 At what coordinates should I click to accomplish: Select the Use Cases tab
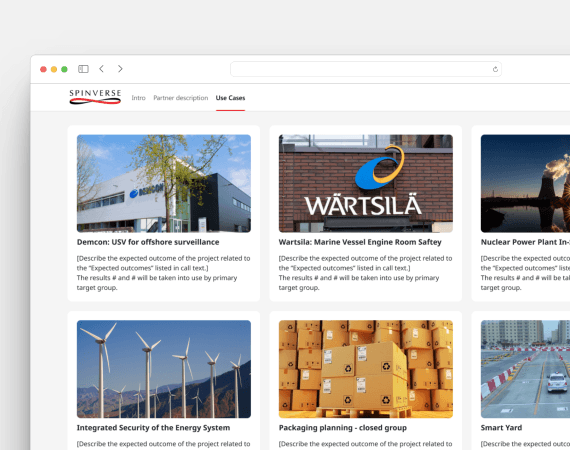(230, 98)
